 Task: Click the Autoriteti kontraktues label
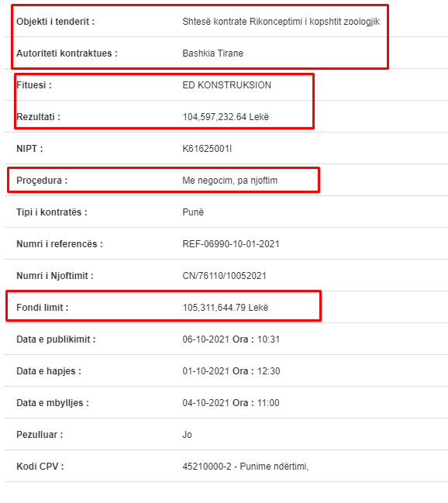tap(67, 53)
